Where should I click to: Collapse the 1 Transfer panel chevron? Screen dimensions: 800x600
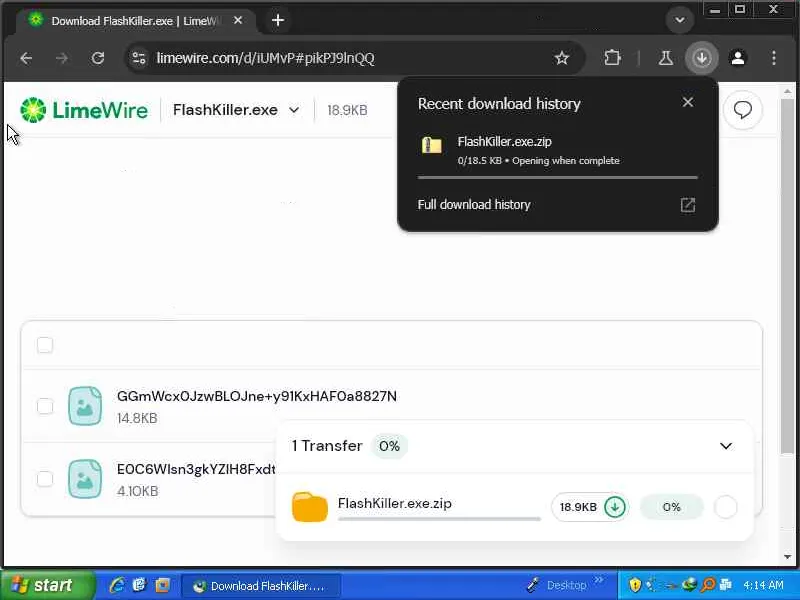(726, 446)
